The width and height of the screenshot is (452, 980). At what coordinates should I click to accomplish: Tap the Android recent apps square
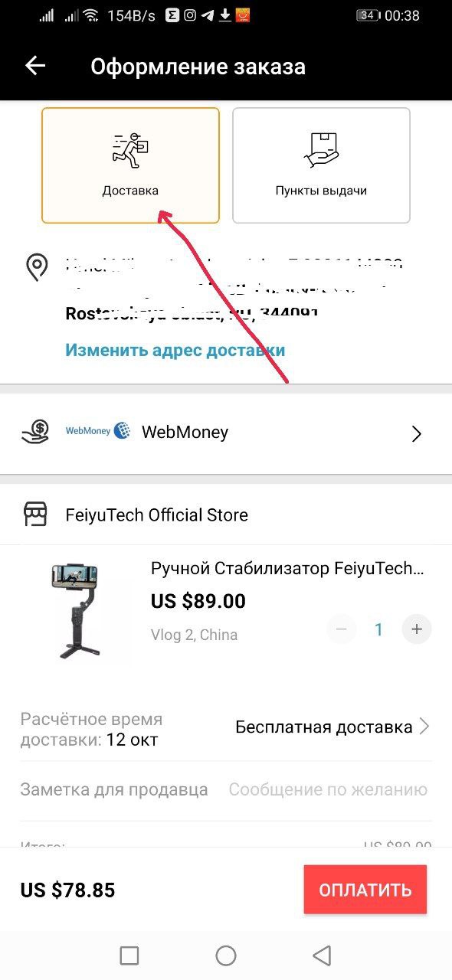[x=129, y=955]
